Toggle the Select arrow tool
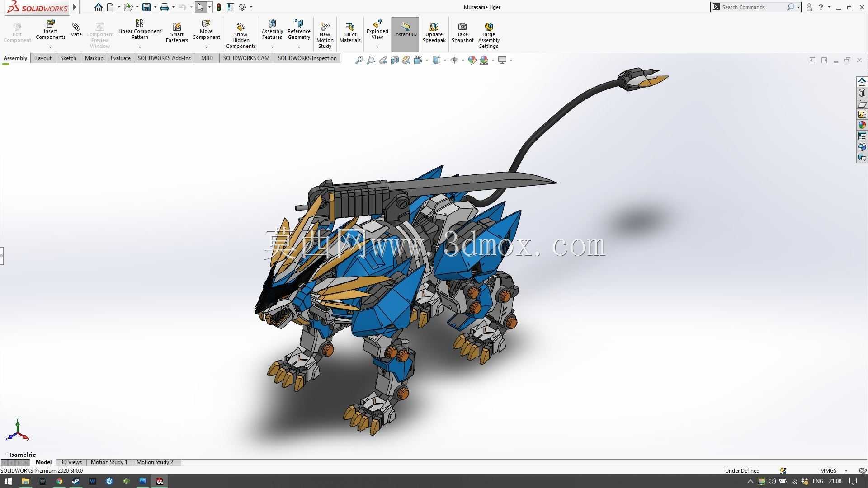This screenshot has height=488, width=868. (201, 7)
